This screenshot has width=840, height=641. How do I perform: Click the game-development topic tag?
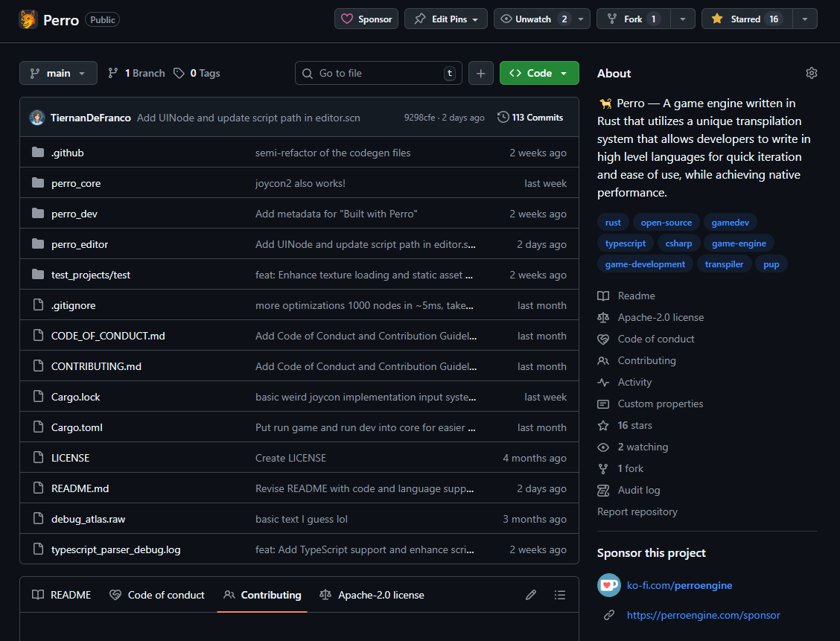(645, 264)
